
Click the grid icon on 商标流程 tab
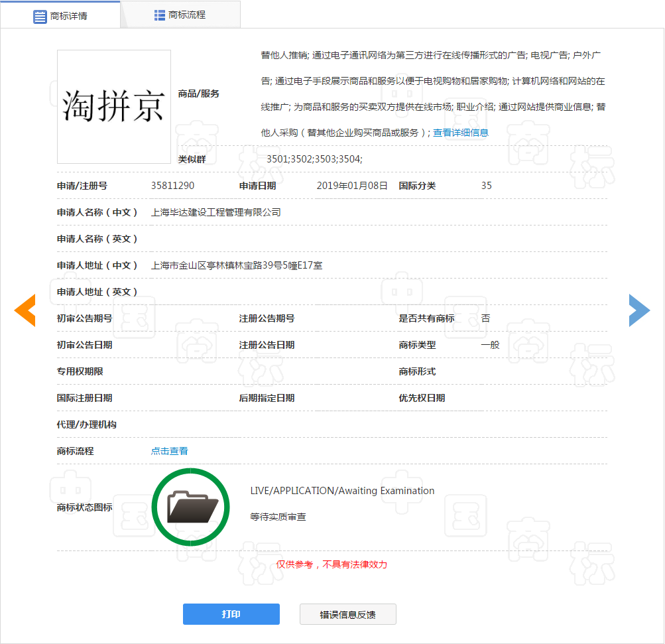(x=160, y=15)
